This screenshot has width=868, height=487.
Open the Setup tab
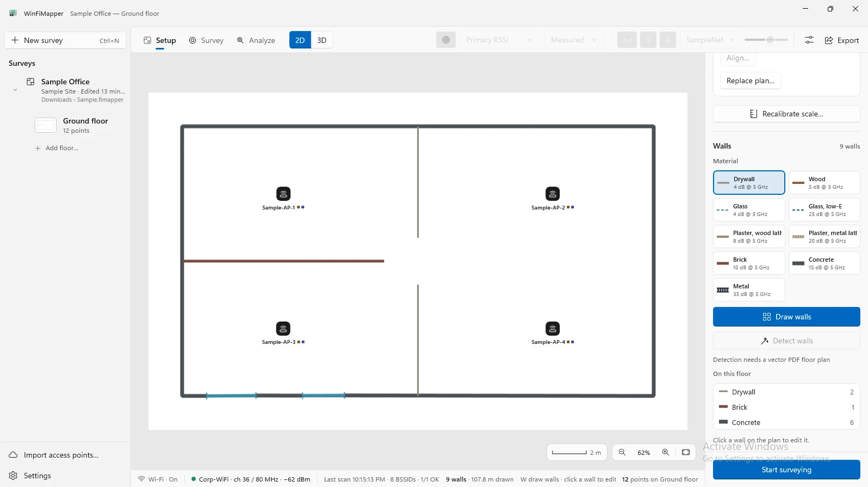click(160, 40)
